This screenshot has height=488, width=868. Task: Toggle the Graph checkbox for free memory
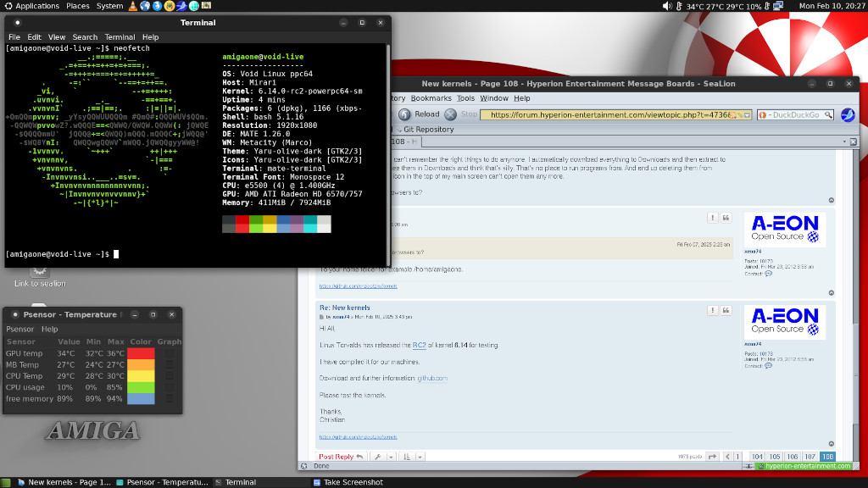tap(170, 399)
